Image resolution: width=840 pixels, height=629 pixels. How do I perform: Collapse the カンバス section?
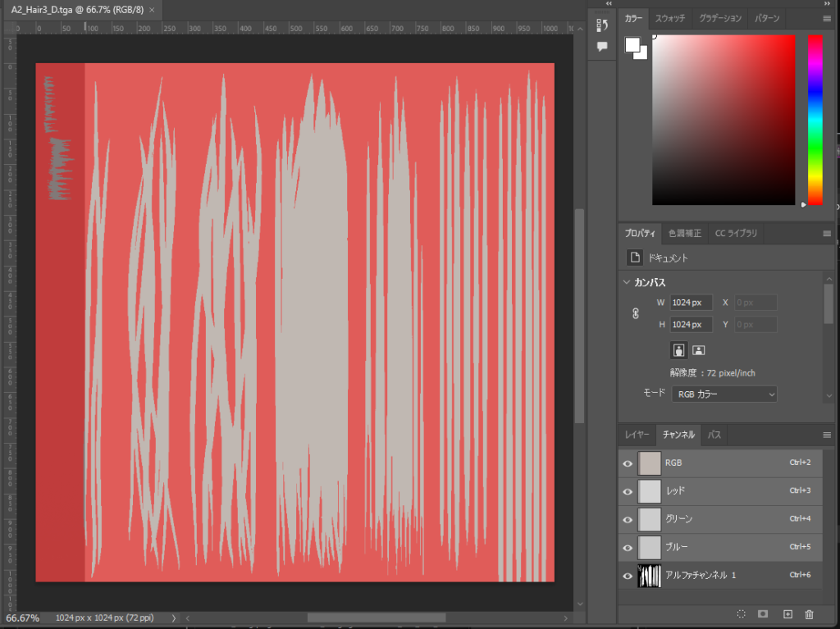point(628,282)
